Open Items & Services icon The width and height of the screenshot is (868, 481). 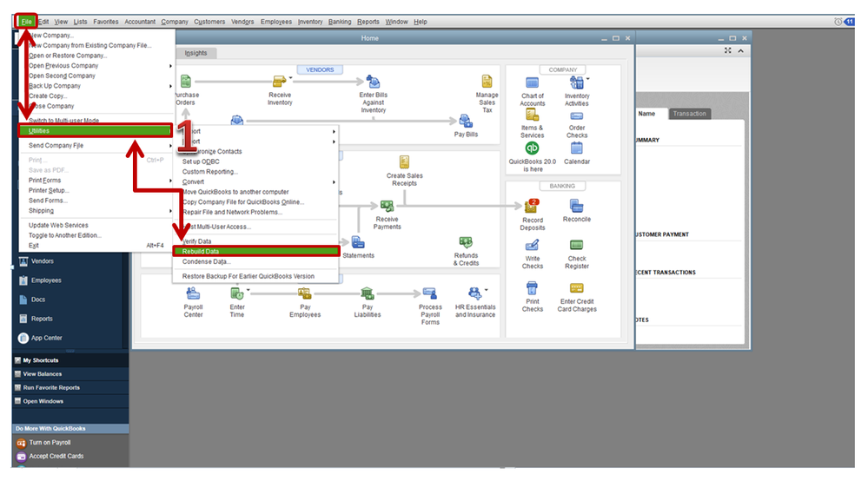(x=532, y=115)
